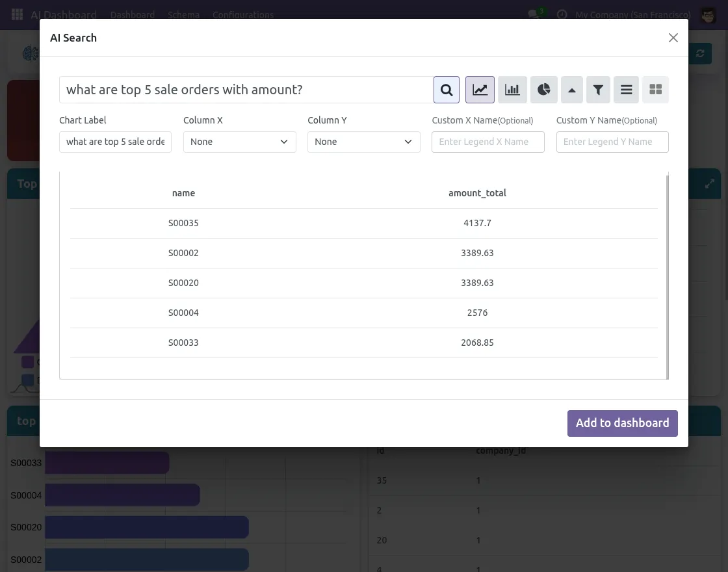The width and height of the screenshot is (728, 572).
Task: Switch to the list view icon
Action: click(x=626, y=90)
